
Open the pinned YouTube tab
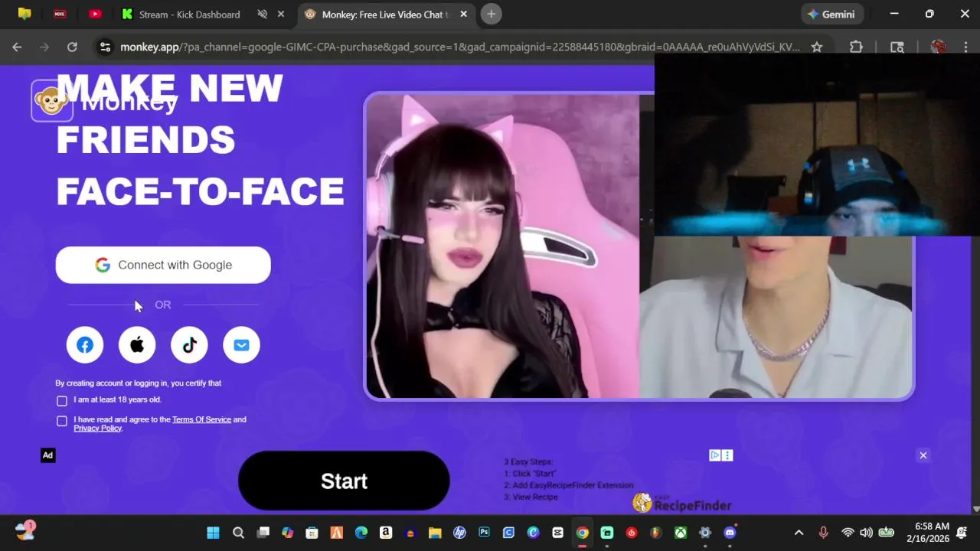click(x=95, y=14)
